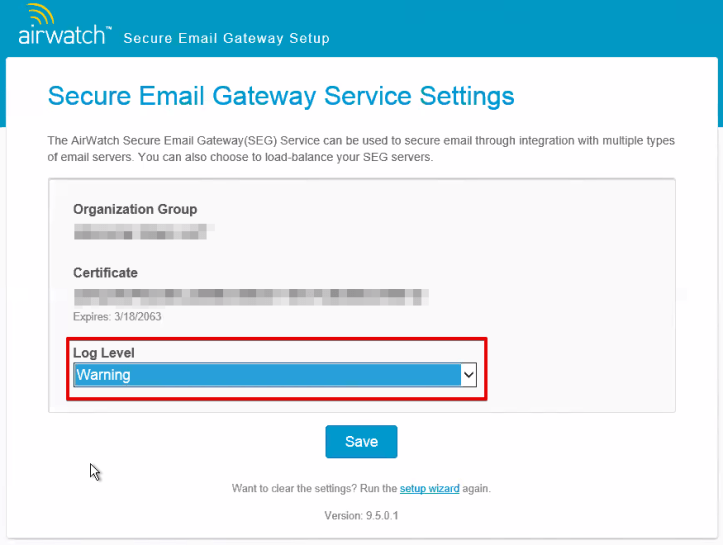Click the Organization Group label
Image resolution: width=723 pixels, height=545 pixels.
135,209
